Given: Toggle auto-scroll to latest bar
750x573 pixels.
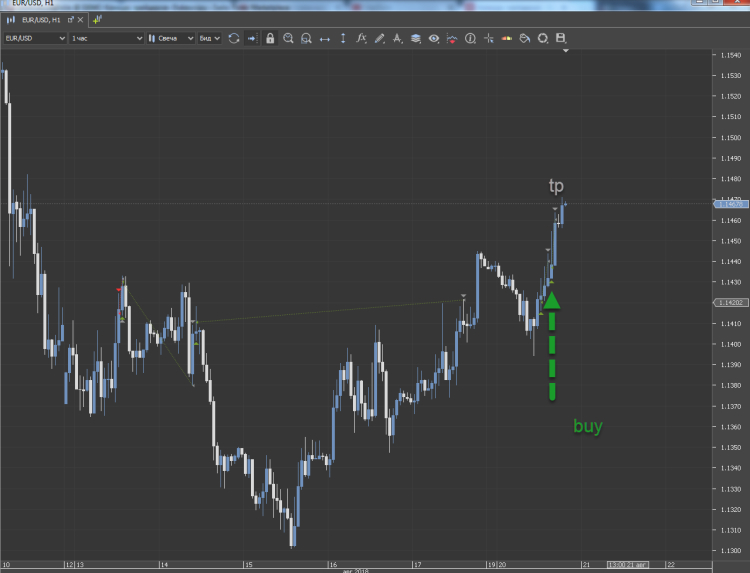Looking at the screenshot, I should (252, 38).
